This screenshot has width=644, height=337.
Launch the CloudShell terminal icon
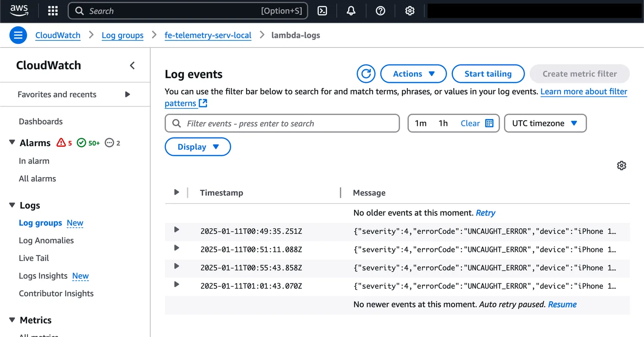click(x=322, y=11)
